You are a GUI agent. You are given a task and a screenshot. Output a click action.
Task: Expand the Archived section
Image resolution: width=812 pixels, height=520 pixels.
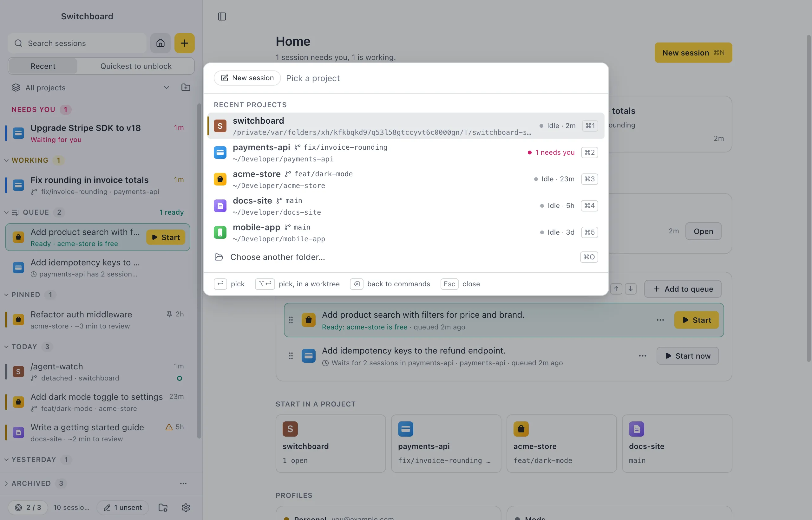click(6, 483)
